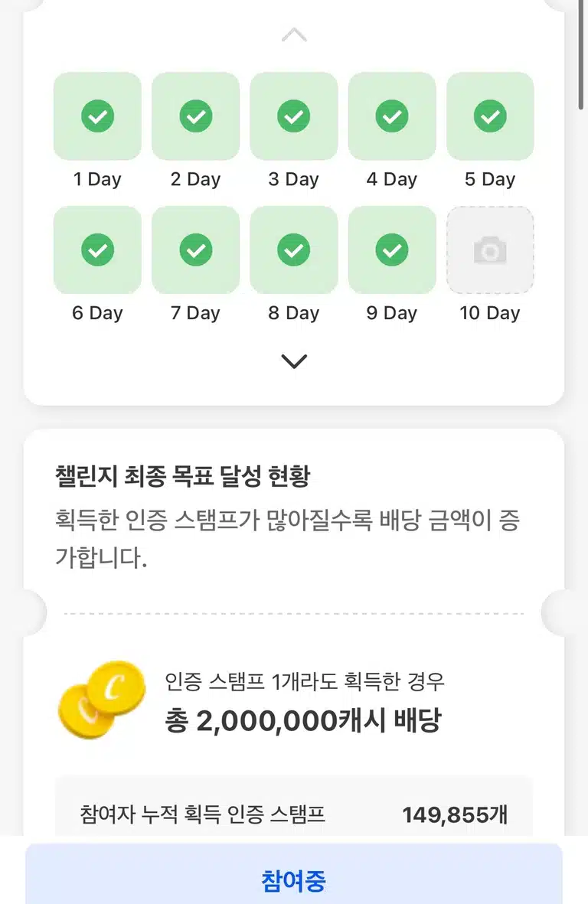Expand more days with down chevron
This screenshot has width=588, height=904.
coord(294,361)
